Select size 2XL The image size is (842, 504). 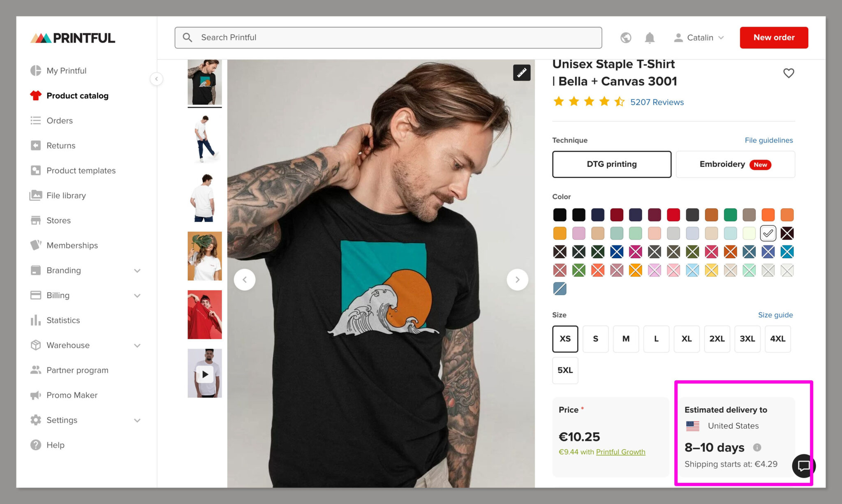717,339
